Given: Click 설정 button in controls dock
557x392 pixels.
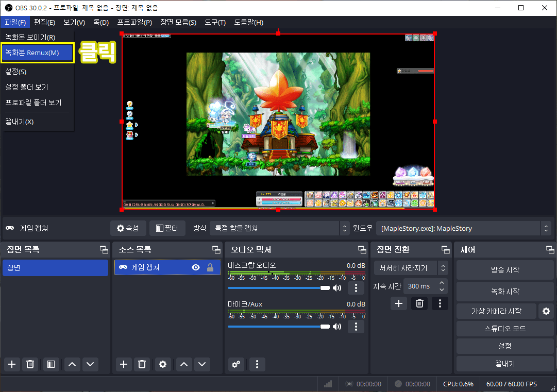Looking at the screenshot, I should click(505, 346).
